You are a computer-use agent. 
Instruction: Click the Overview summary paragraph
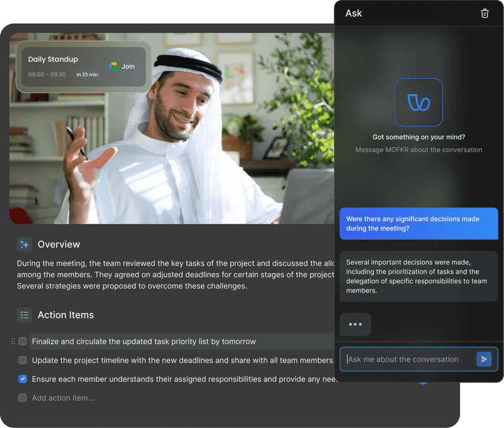click(176, 275)
